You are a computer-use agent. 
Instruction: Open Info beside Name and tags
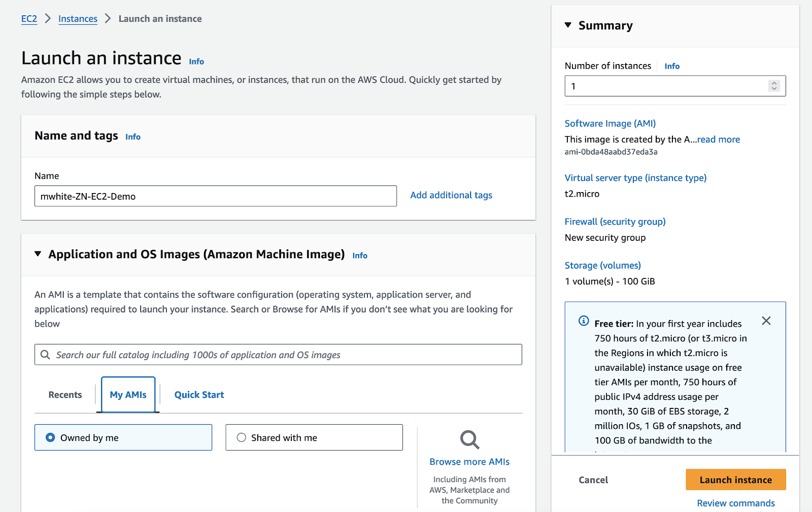[133, 137]
